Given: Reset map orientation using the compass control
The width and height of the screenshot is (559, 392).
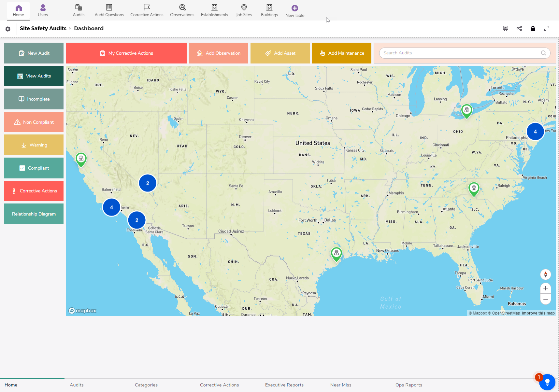Looking at the screenshot, I should pos(545,274).
